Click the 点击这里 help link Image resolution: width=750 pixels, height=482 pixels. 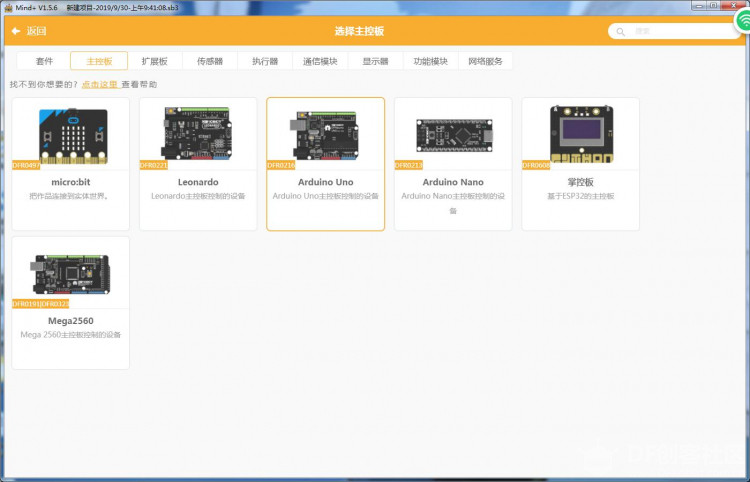[x=99, y=85]
